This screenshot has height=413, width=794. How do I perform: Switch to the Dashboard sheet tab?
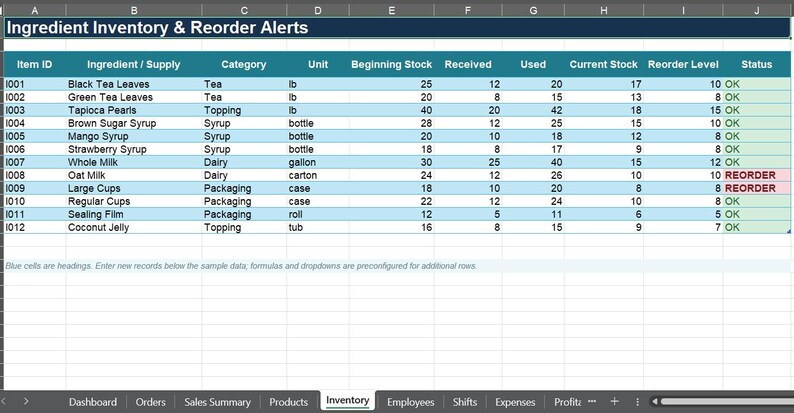93,402
